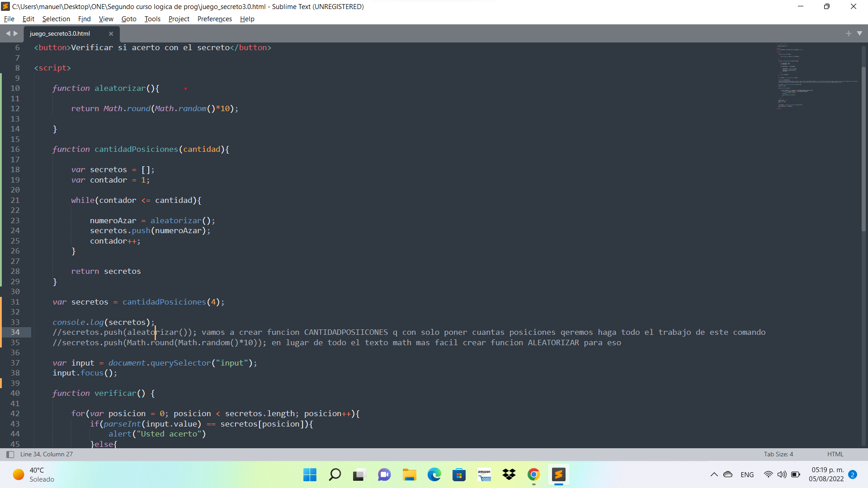Close the juego_secreto3.0.html tab
The image size is (868, 488).
[x=111, y=34]
